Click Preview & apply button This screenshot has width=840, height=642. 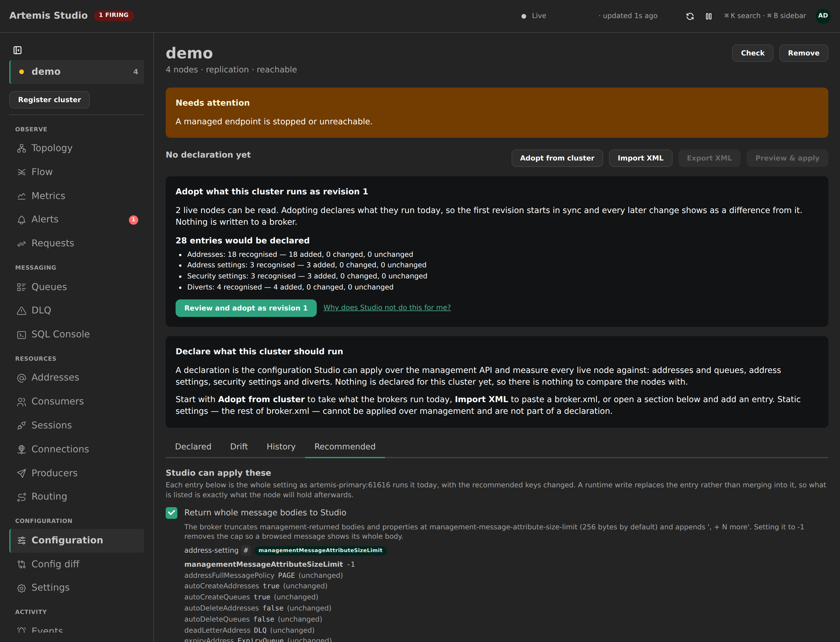tap(787, 158)
